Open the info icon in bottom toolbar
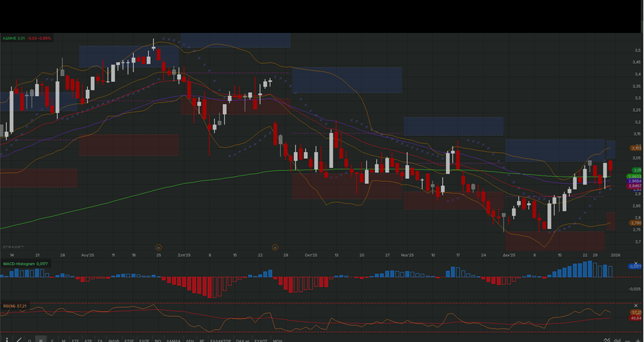The width and height of the screenshot is (644, 342). tap(6, 340)
